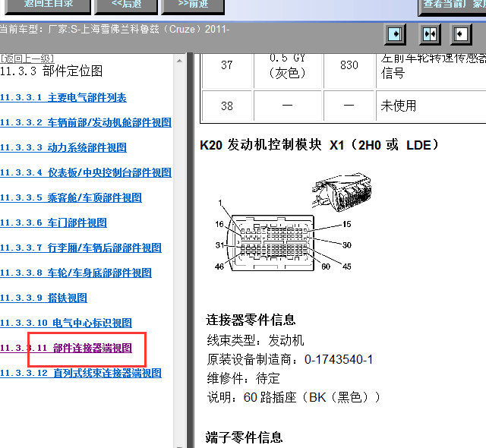Click the connector plug illustration
486x448 pixels.
tap(342, 192)
